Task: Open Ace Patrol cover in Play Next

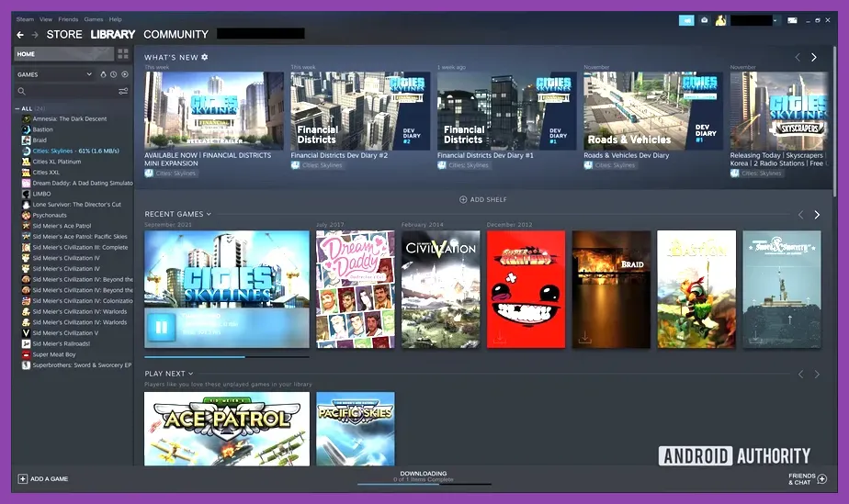Action: tap(227, 429)
